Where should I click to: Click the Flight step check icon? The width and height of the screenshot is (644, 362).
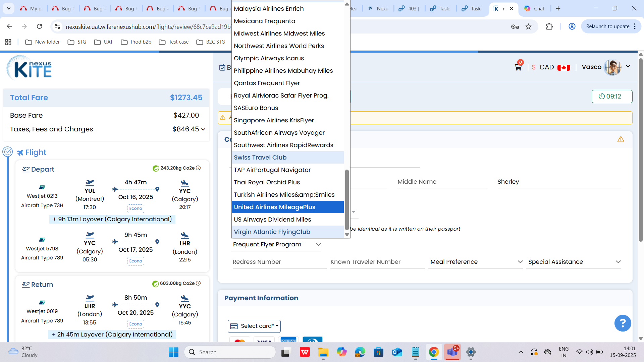[x=8, y=152]
